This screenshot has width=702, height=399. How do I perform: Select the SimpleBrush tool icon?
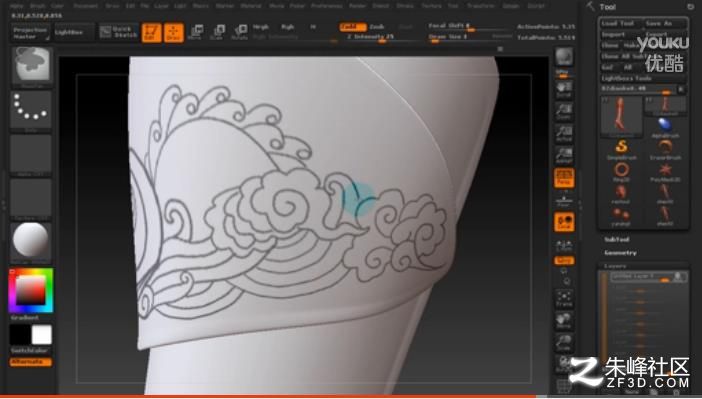click(x=621, y=149)
